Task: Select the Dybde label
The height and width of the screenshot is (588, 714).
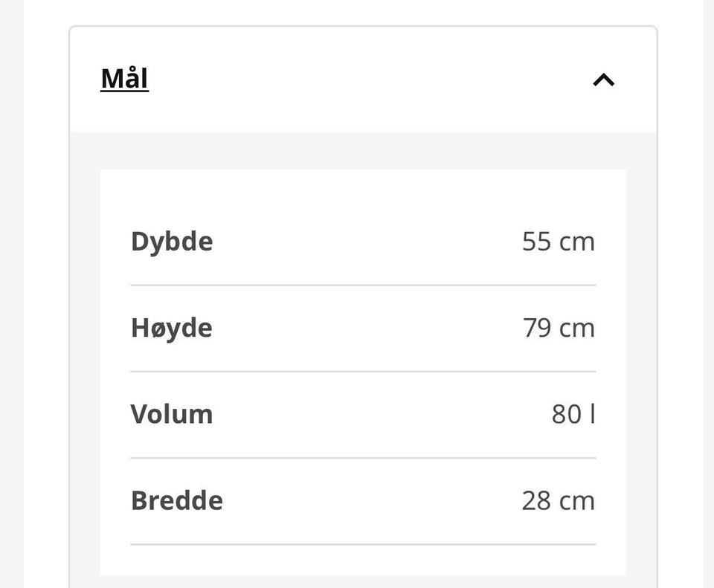Action: pyautogui.click(x=172, y=242)
